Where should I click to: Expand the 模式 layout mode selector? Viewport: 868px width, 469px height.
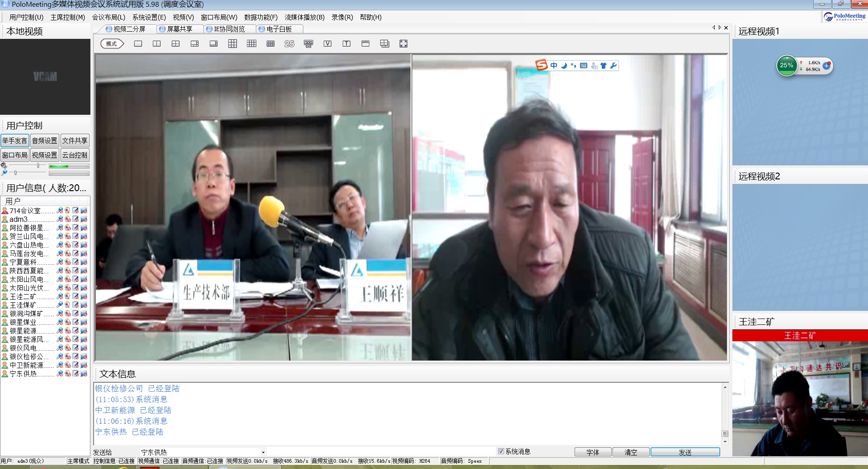[x=112, y=44]
